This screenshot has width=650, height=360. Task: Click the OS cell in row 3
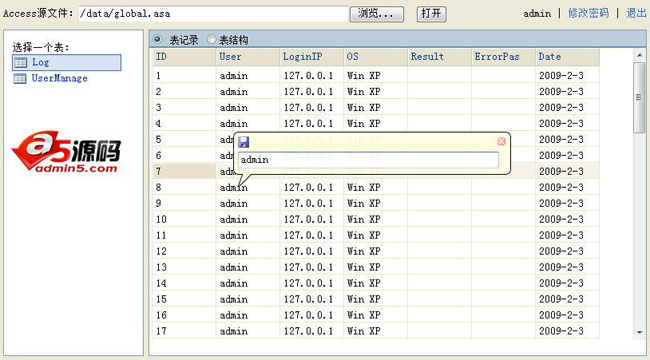[x=376, y=107]
